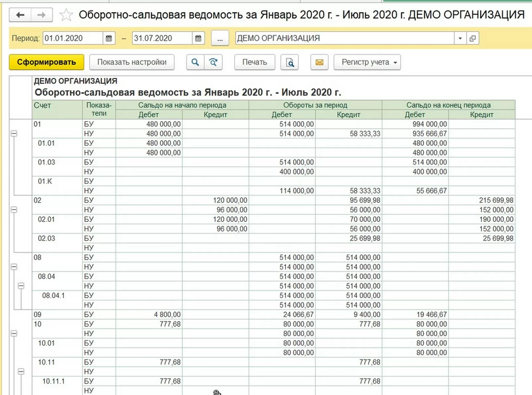Collapse account 02 group

click(x=14, y=210)
